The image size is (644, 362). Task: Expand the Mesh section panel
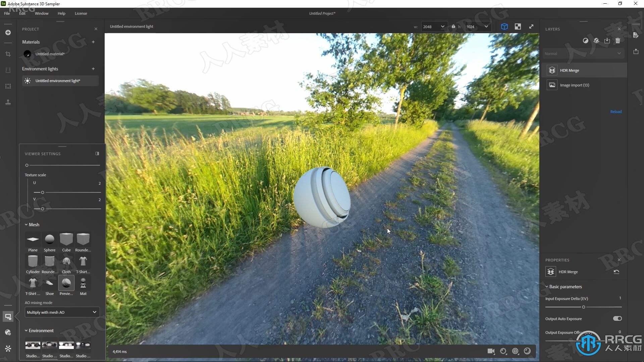coord(26,225)
